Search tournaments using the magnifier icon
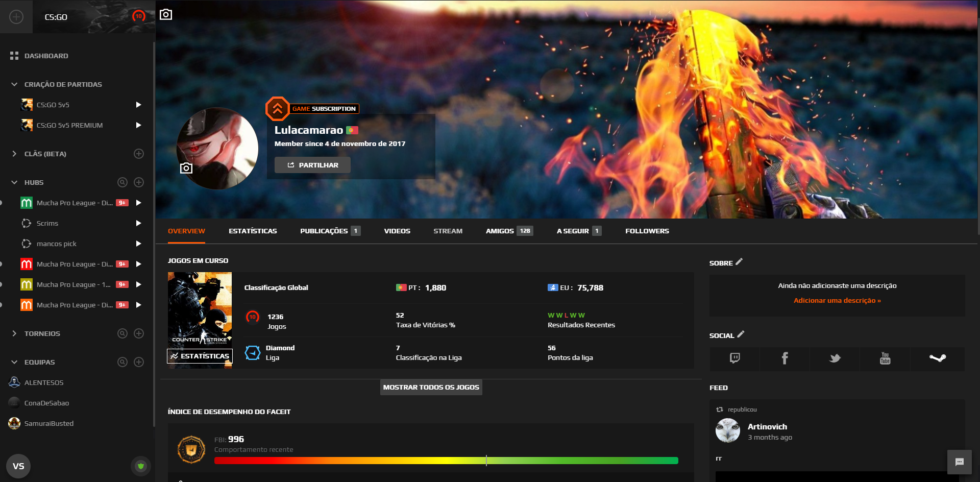 122,333
